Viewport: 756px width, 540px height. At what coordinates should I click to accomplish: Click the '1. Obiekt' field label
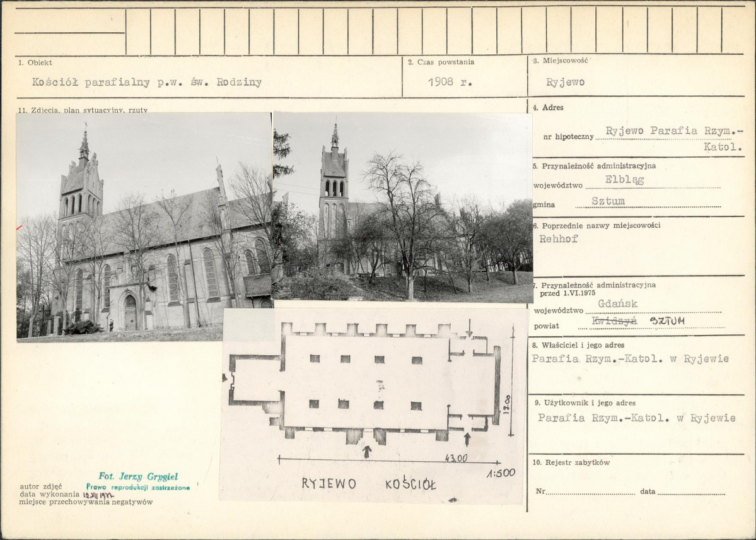coord(35,62)
